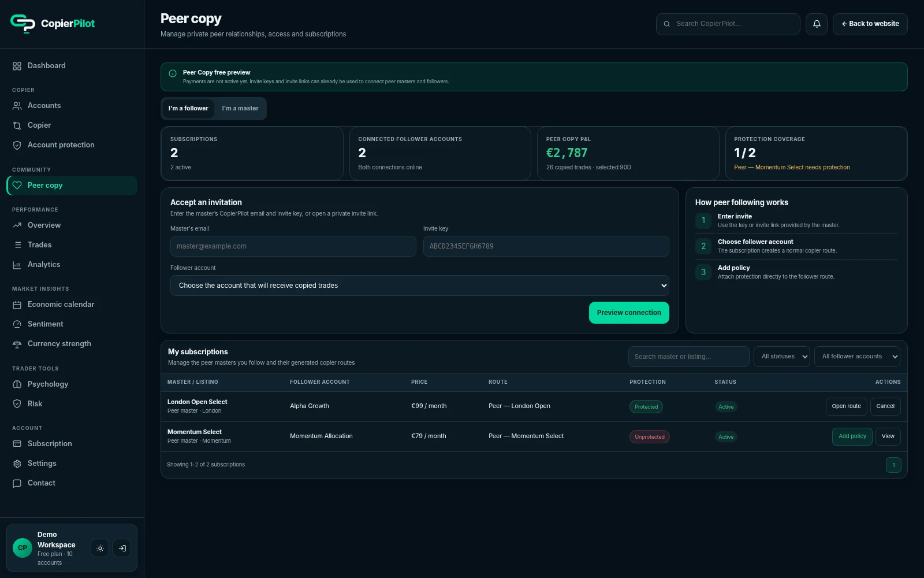Open Dashboard via its grid icon
This screenshot has height=578, width=924.
[17, 66]
